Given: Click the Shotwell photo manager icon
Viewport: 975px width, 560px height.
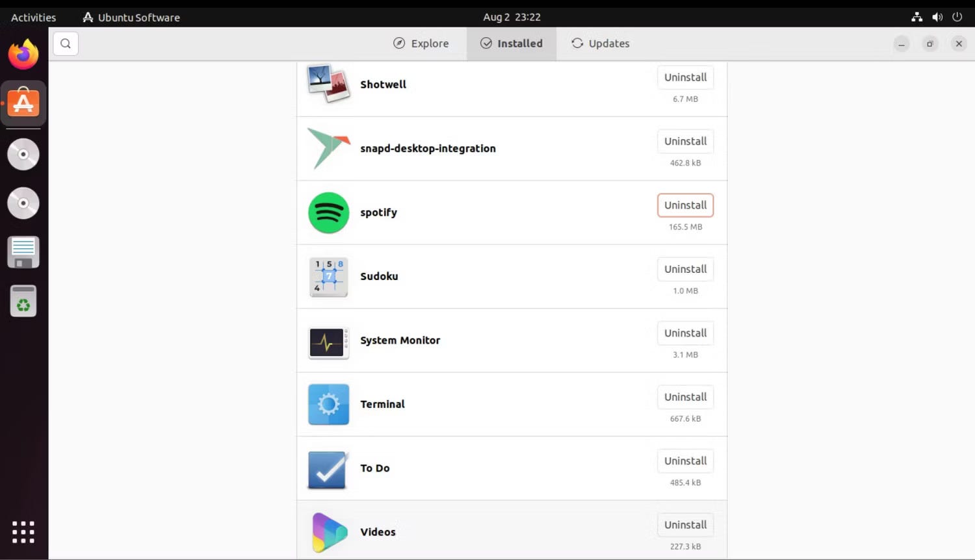Looking at the screenshot, I should tap(328, 84).
